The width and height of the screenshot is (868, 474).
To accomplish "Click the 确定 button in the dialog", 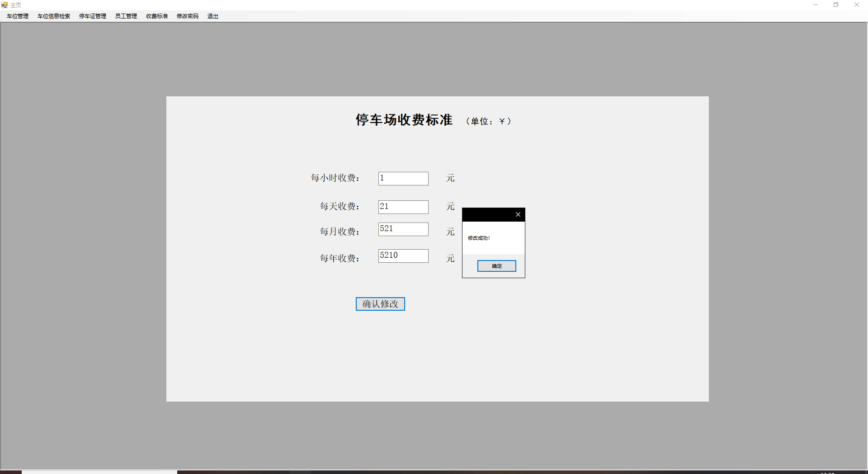I will pos(496,266).
